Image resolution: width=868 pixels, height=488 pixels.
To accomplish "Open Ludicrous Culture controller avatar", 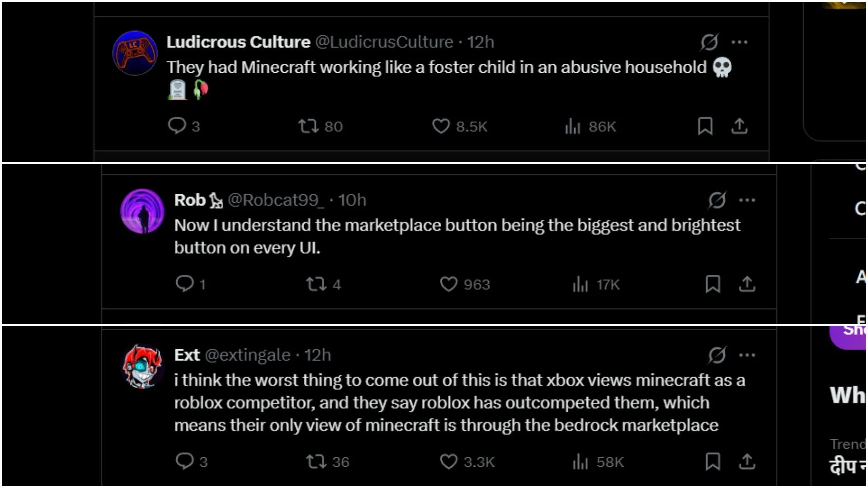I will (x=135, y=53).
